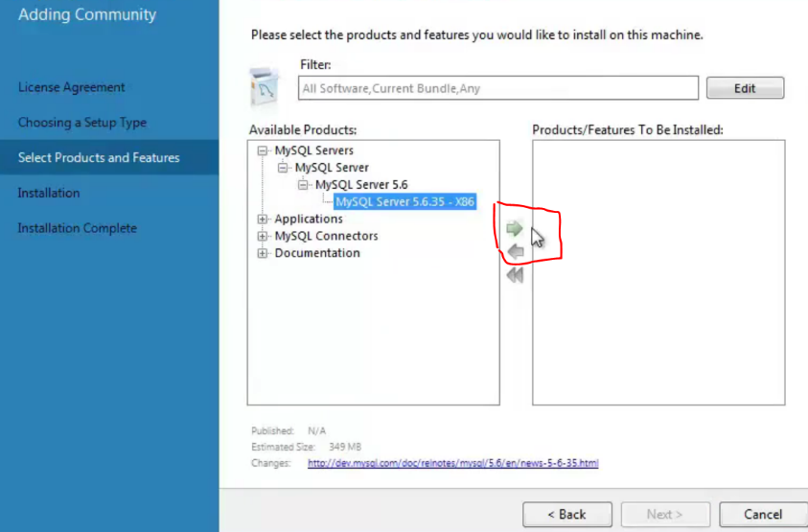Click the green add-product right arrow
Screen dimensions: 808x532
[x=515, y=228]
